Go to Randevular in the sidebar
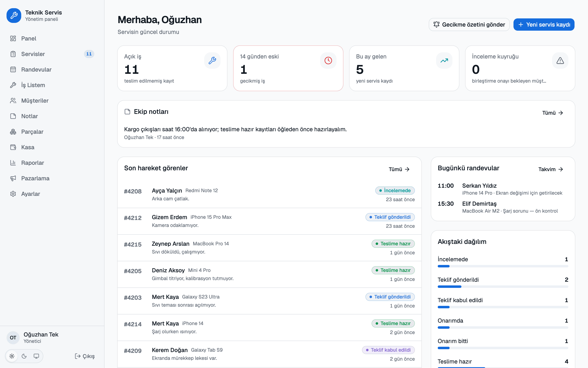 pos(52,70)
